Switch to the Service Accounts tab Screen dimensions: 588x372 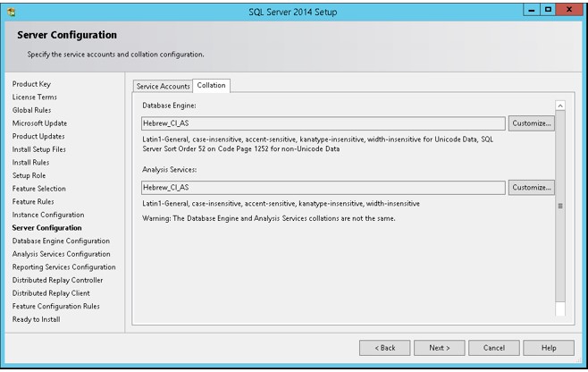click(163, 86)
